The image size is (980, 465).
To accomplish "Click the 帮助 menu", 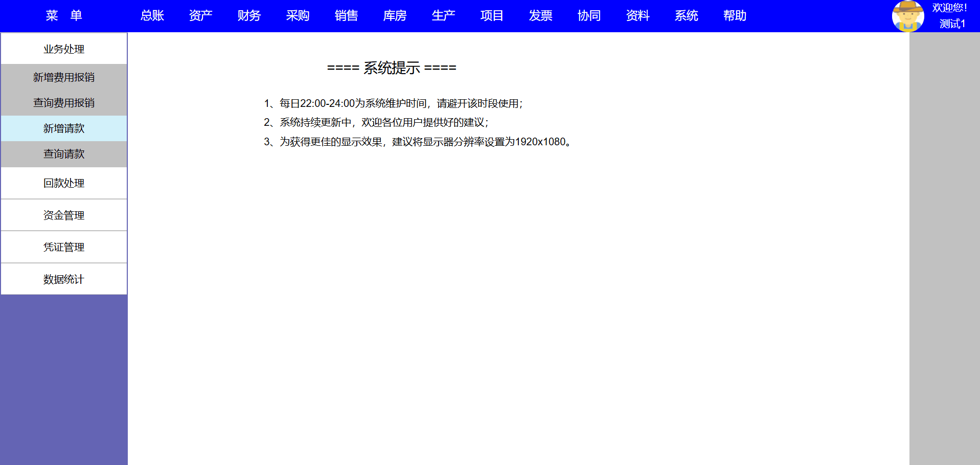I will click(735, 16).
